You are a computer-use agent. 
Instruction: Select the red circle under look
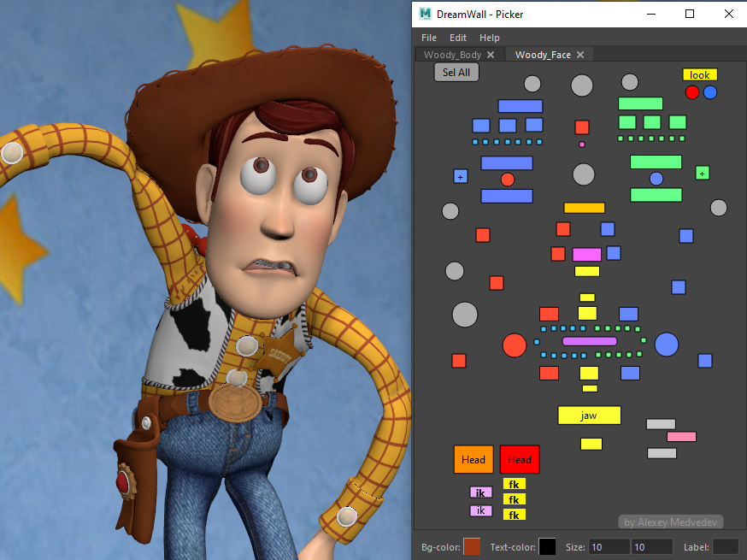[x=692, y=92]
